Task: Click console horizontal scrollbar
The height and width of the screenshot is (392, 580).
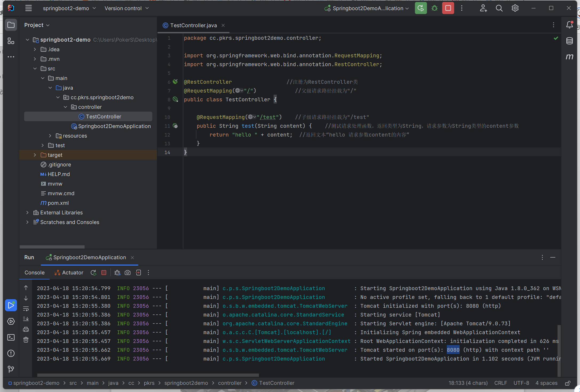Action: pyautogui.click(x=148, y=375)
